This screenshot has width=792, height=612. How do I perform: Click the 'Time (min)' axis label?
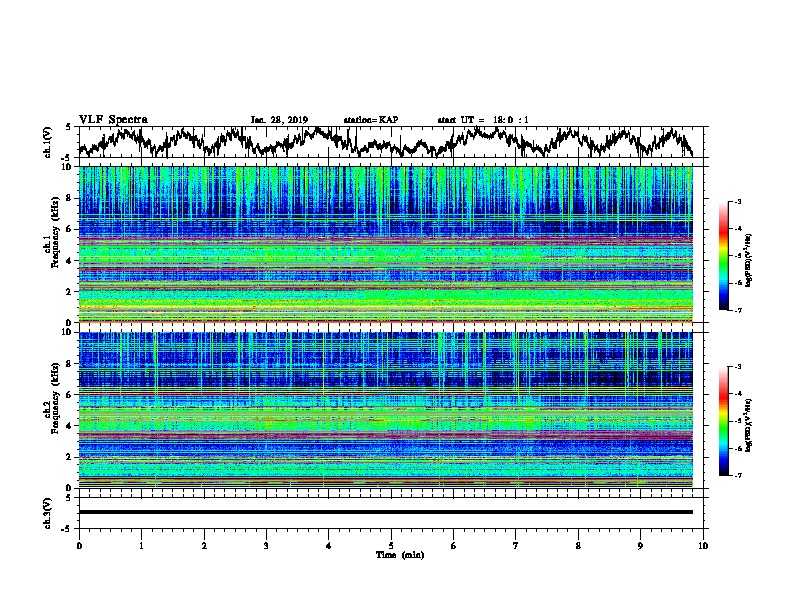pyautogui.click(x=400, y=555)
